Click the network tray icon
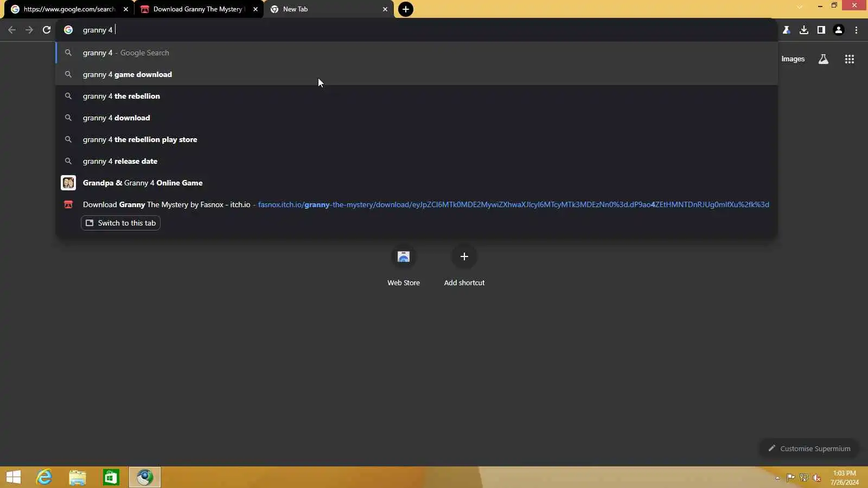Viewport: 868px width, 488px height. click(804, 478)
